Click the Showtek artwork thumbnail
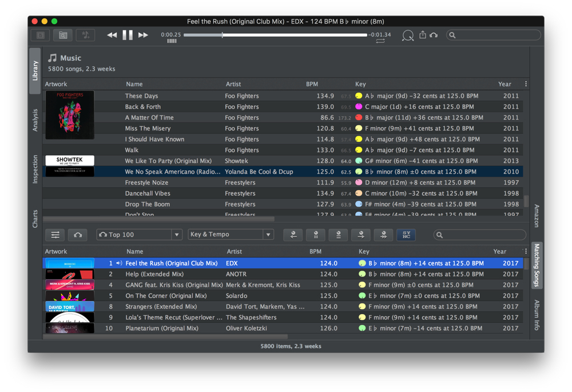The height and width of the screenshot is (392, 572). pos(70,161)
